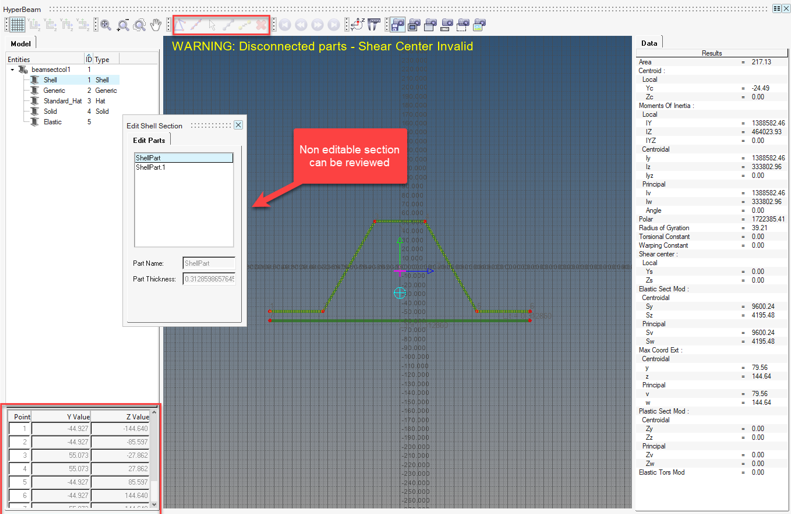Select the Generic entity in tree
The width and height of the screenshot is (791, 514).
(54, 91)
